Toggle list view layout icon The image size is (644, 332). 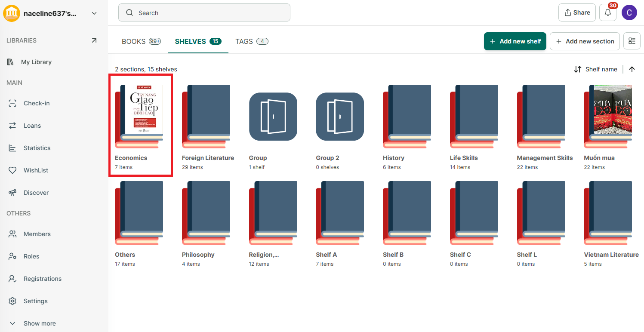(x=632, y=41)
